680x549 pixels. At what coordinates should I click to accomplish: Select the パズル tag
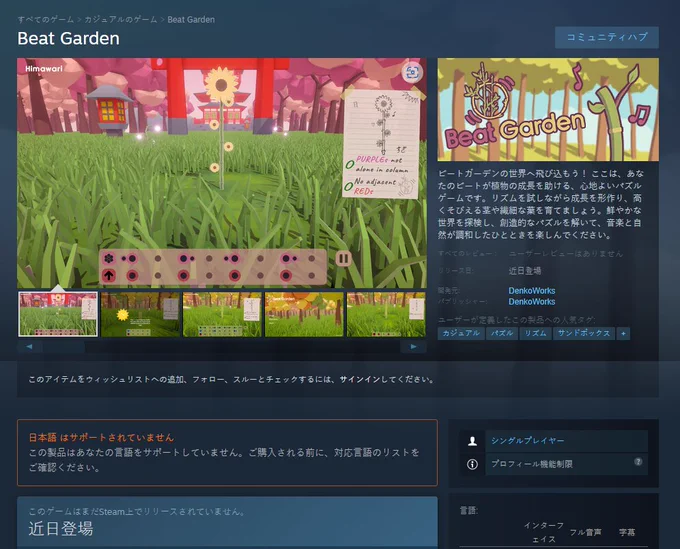point(502,333)
